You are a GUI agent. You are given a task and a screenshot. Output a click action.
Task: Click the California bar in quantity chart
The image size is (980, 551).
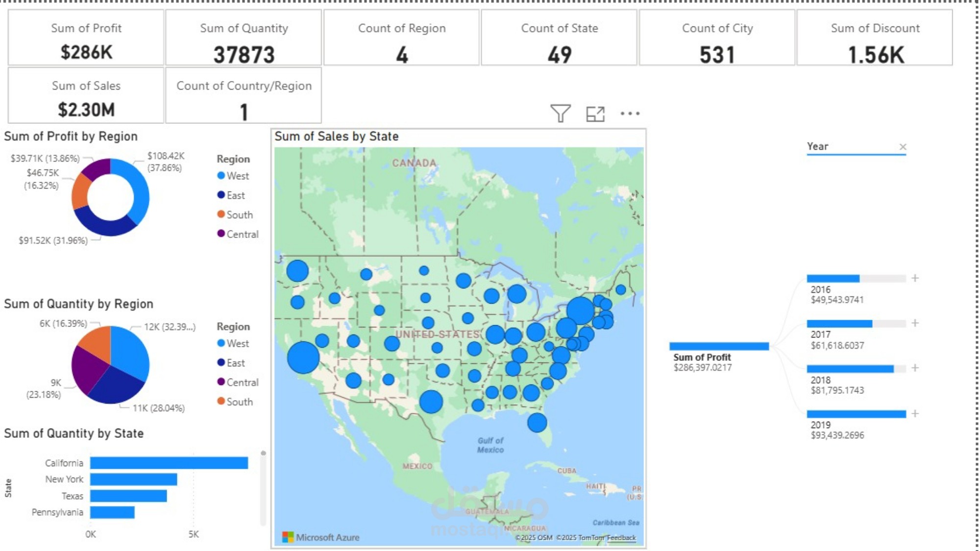coord(169,463)
